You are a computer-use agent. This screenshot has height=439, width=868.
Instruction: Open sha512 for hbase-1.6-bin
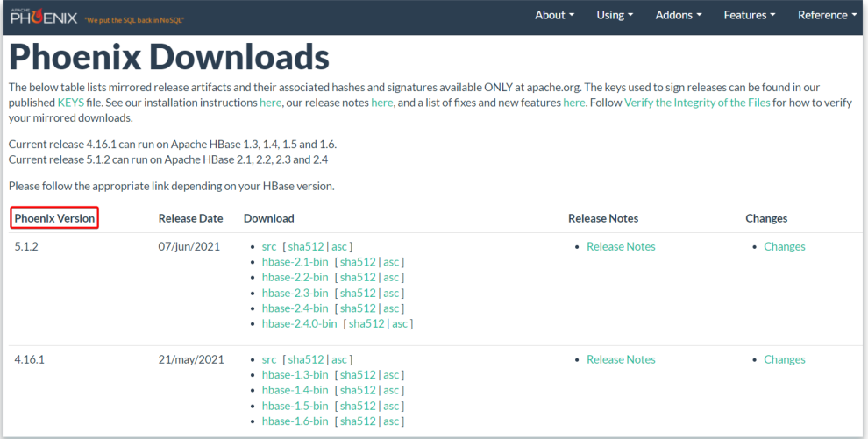[358, 421]
